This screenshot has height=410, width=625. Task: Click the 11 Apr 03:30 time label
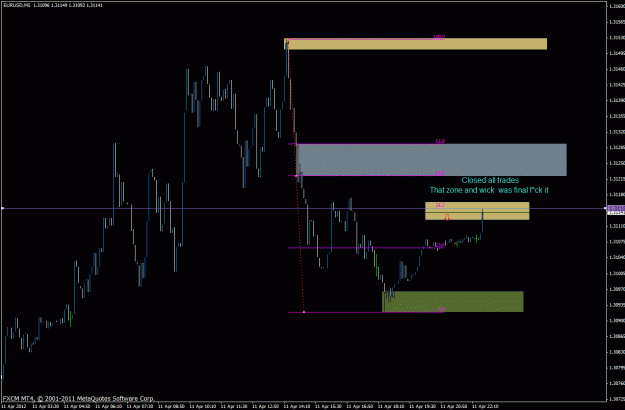click(x=45, y=406)
